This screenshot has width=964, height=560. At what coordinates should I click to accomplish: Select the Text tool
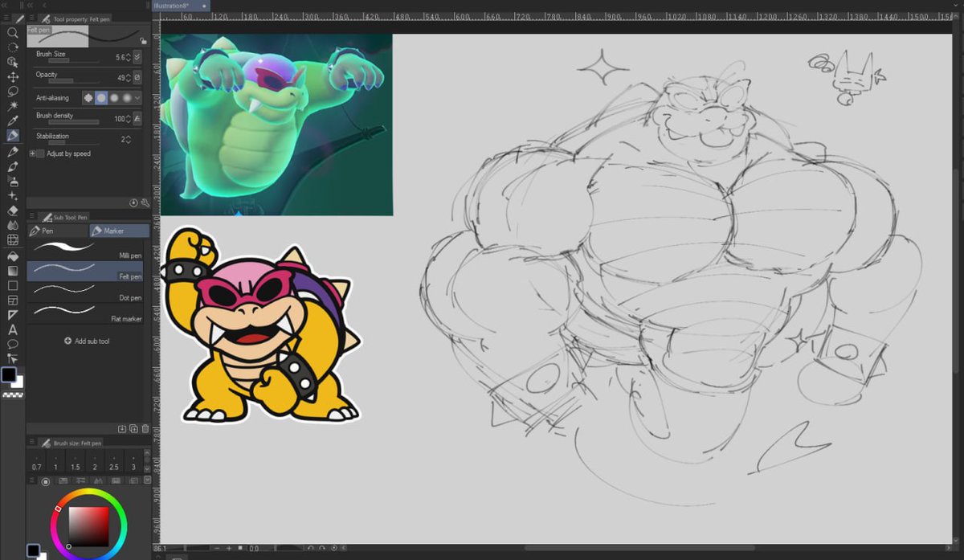pos(13,329)
